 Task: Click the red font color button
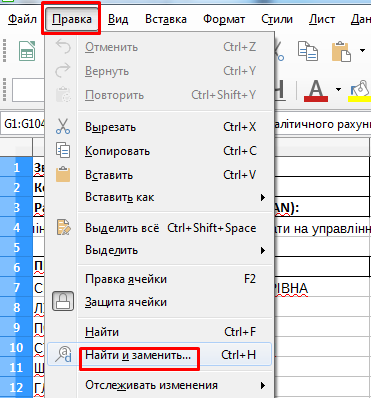316,90
